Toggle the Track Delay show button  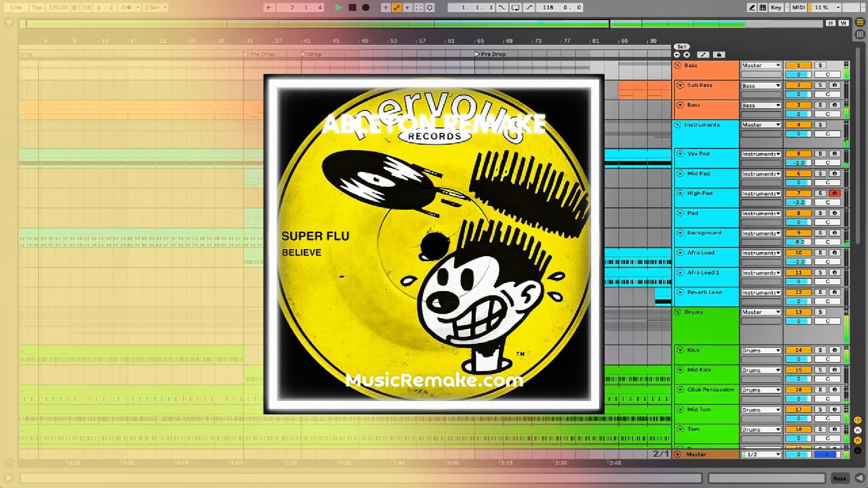pyautogui.click(x=858, y=450)
